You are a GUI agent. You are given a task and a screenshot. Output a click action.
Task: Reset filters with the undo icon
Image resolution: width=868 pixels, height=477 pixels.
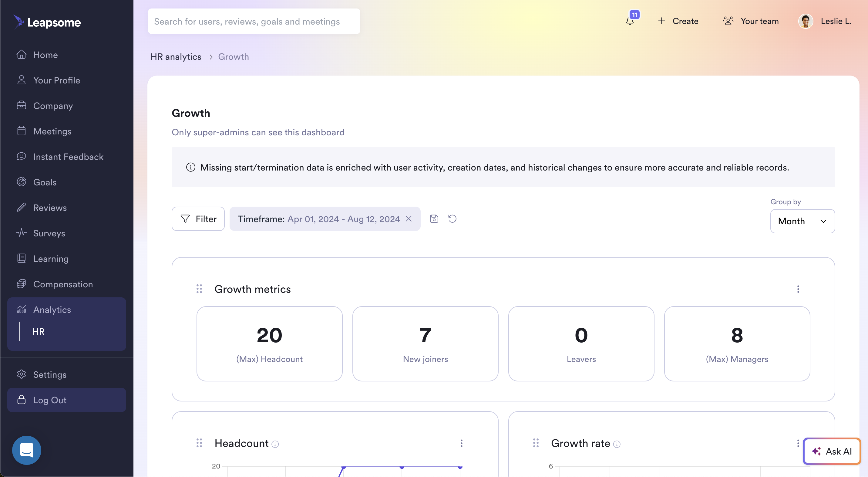click(x=452, y=219)
